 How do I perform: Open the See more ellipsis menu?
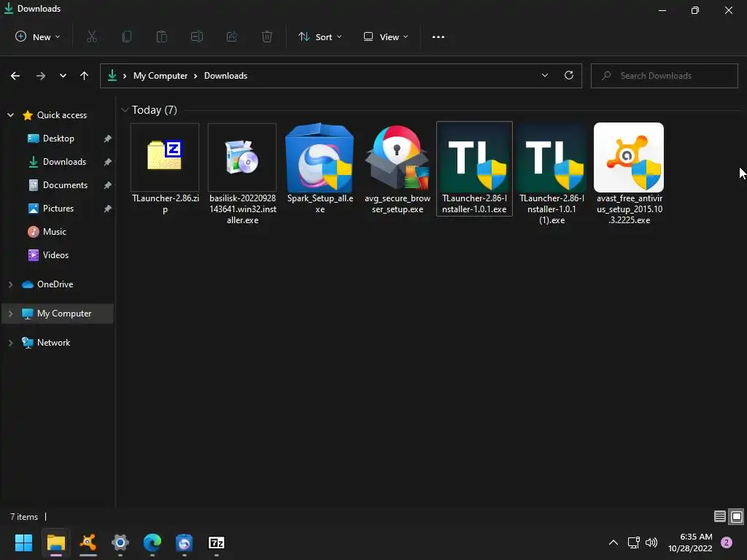(x=438, y=36)
